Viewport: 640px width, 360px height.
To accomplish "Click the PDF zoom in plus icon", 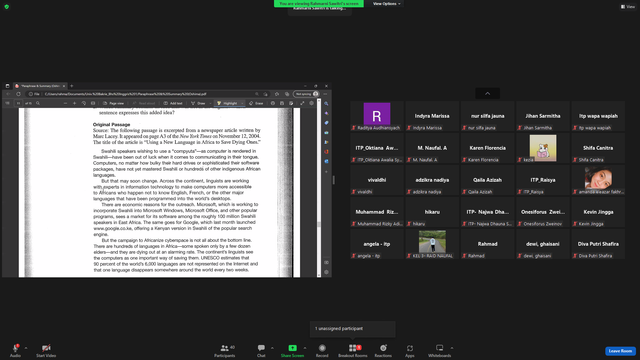I will (x=74, y=103).
